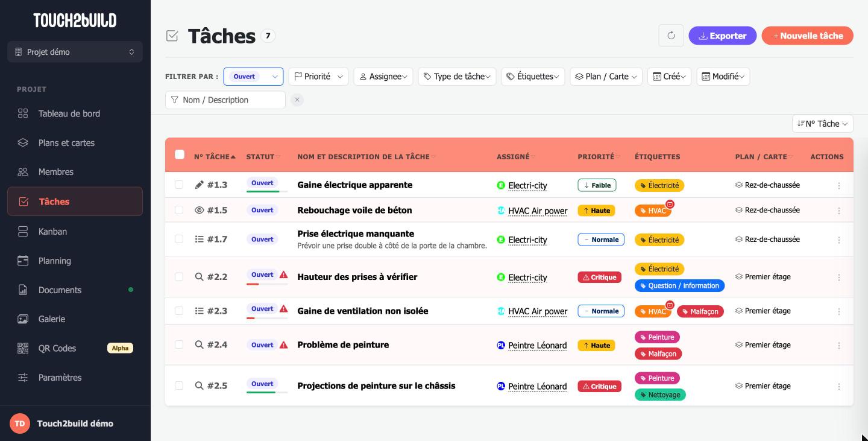Click the list icon on task #2.3
The width and height of the screenshot is (868, 441).
pyautogui.click(x=200, y=311)
